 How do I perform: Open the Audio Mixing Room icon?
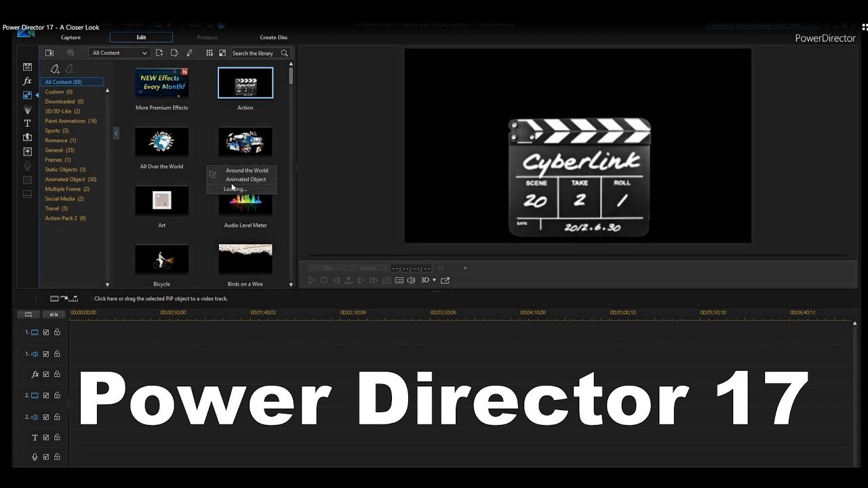coord(27,152)
